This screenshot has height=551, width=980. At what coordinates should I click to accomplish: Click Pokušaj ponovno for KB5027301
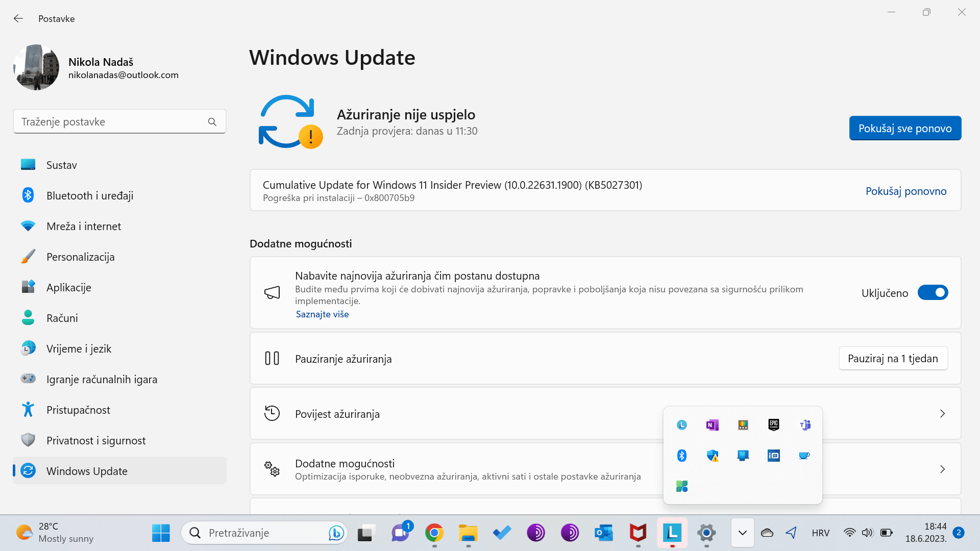point(906,191)
